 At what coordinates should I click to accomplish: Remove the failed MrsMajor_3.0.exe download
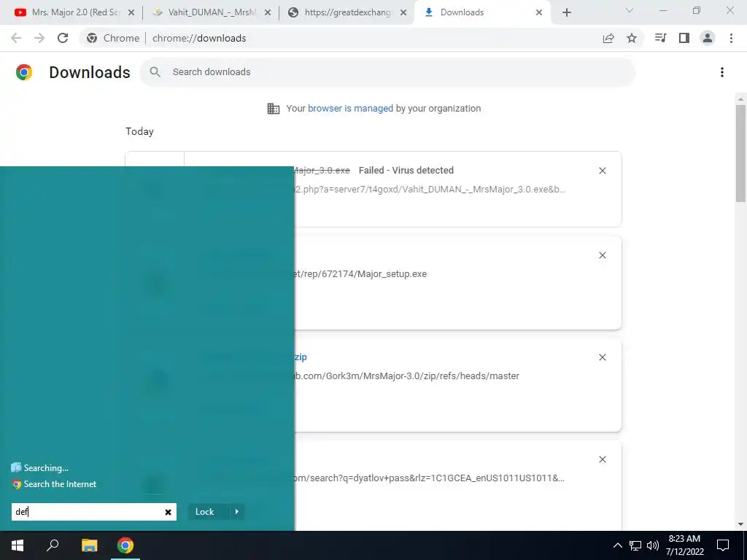602,171
